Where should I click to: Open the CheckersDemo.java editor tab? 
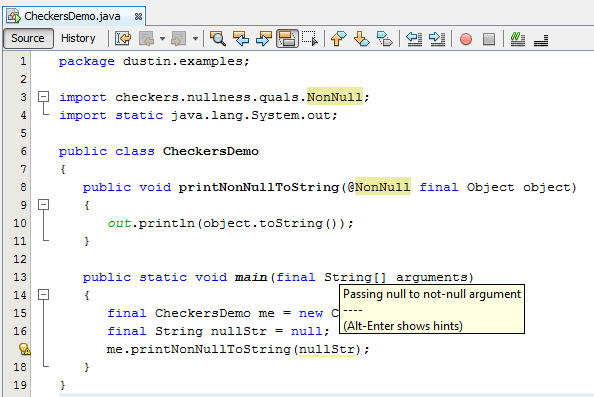[72, 16]
